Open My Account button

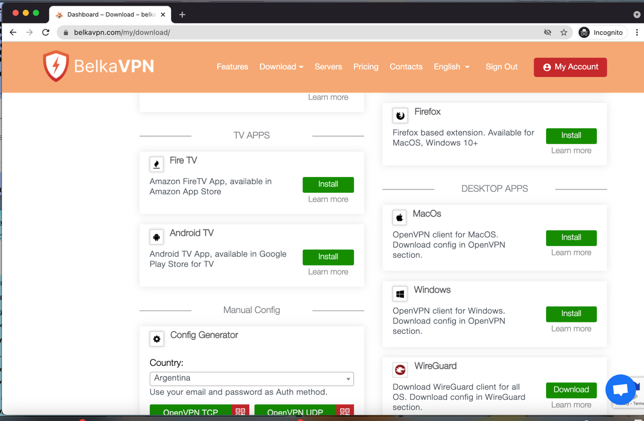pos(570,67)
